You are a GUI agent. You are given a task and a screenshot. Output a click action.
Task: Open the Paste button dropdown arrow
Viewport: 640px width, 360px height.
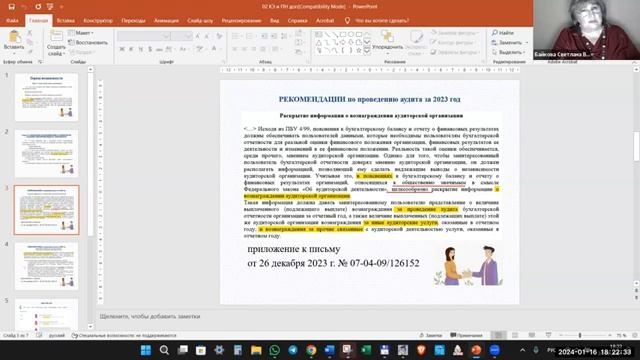pyautogui.click(x=14, y=53)
